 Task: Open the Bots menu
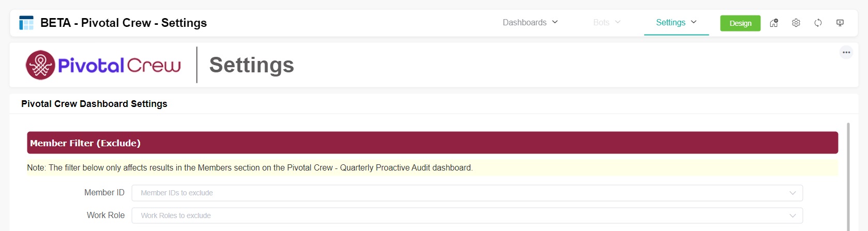(x=601, y=23)
